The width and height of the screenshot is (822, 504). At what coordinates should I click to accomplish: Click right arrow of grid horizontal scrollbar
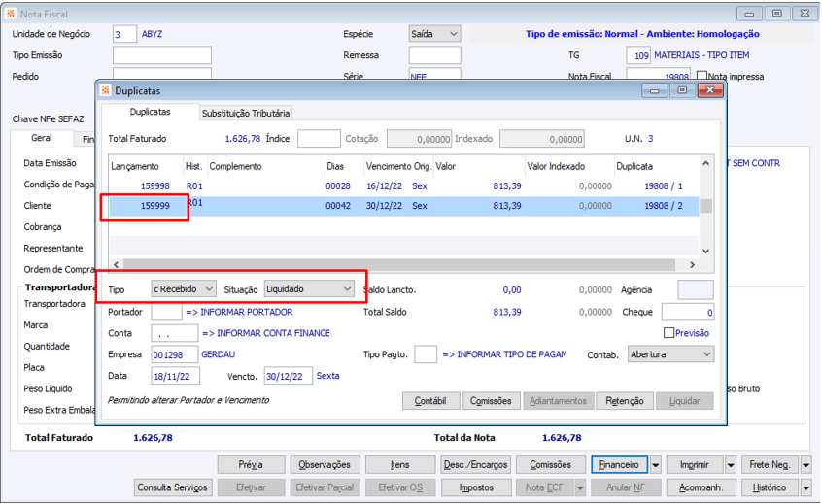click(692, 264)
